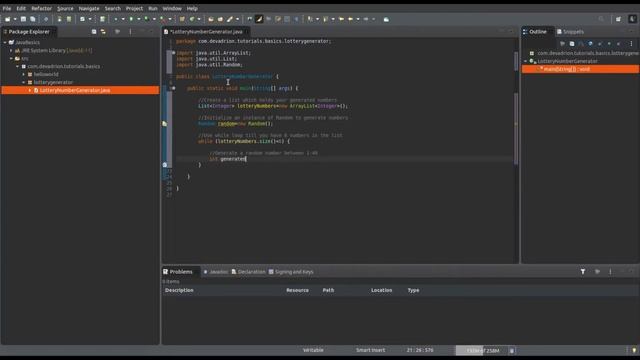
Task: Click the Problems view filter funnel icon
Action: pyautogui.click(x=583, y=271)
